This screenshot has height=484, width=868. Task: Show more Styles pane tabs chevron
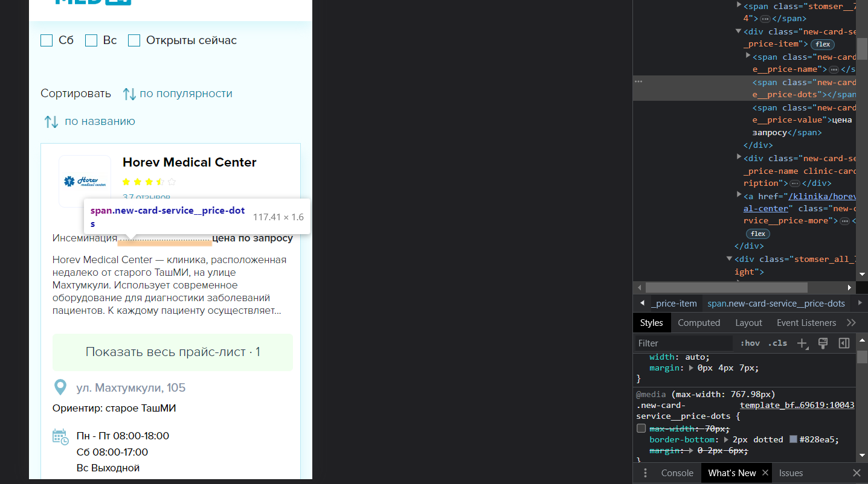tap(852, 323)
